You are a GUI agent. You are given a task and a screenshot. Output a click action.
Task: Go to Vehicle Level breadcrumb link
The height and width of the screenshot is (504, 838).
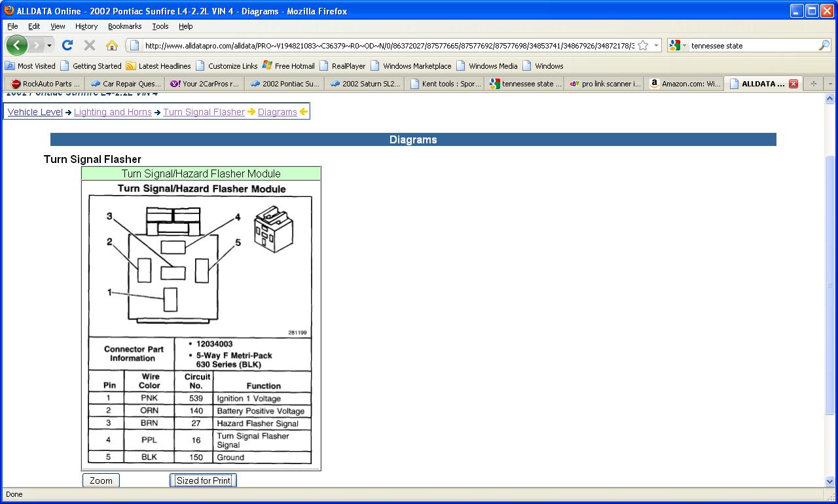[35, 112]
